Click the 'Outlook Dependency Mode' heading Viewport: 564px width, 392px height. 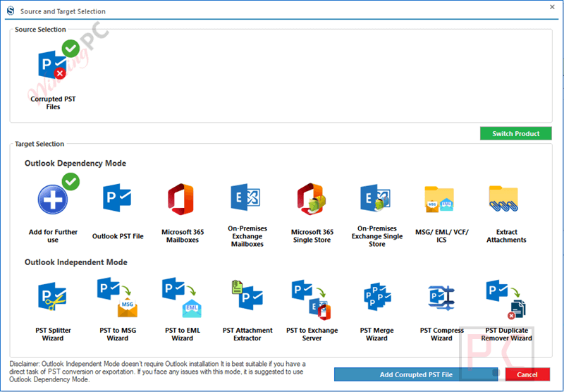coord(75,164)
